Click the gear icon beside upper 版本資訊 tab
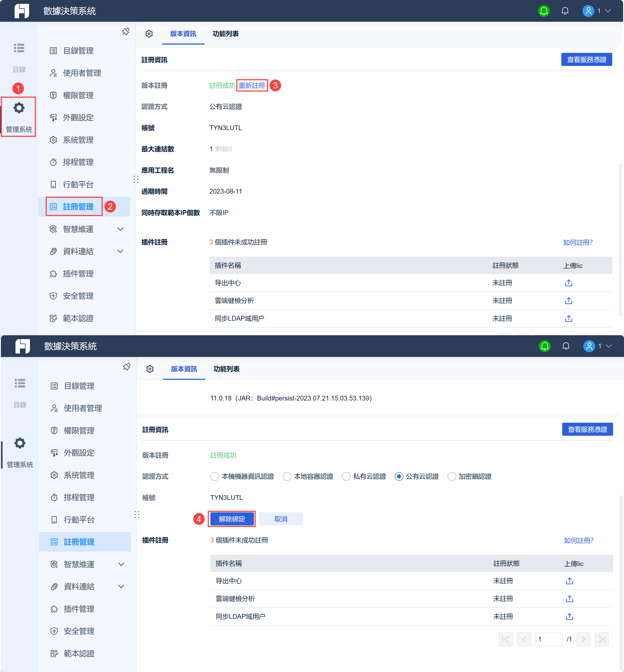 (x=149, y=34)
